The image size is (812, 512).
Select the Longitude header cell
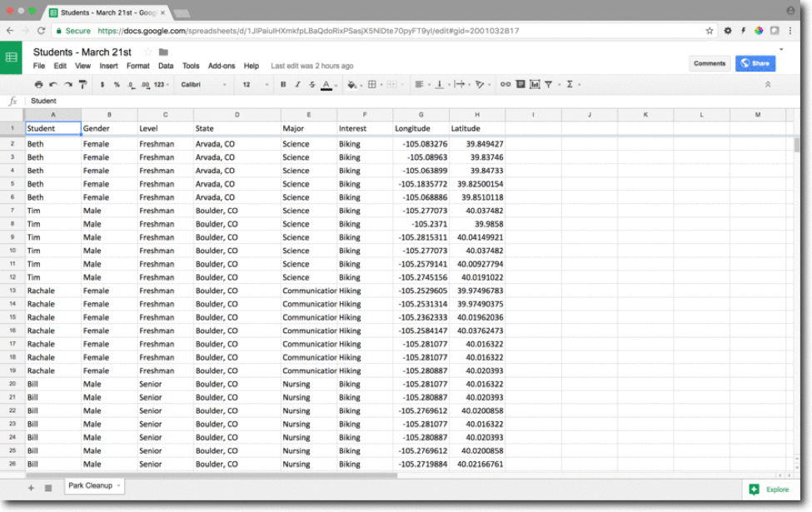[x=421, y=128]
